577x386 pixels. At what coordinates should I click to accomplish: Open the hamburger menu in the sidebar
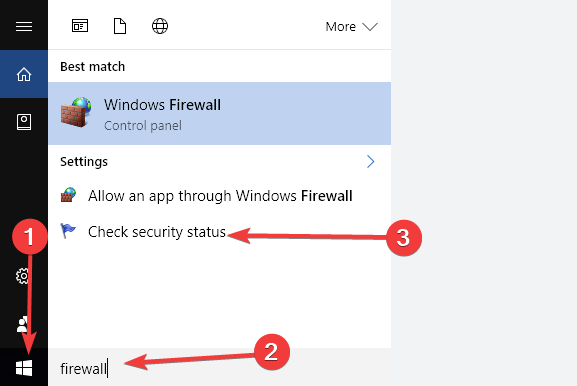(x=24, y=26)
